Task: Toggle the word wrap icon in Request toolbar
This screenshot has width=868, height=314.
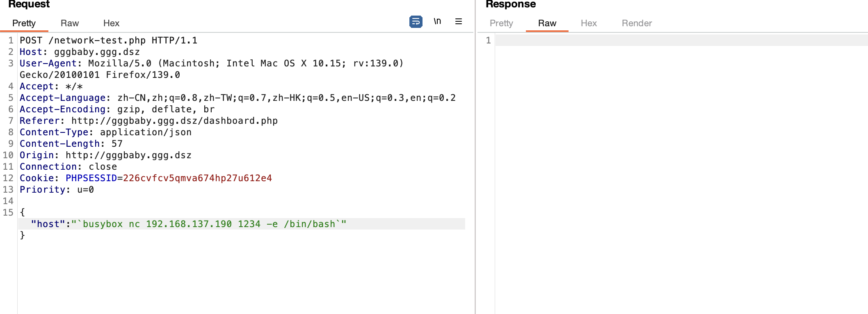Action: pyautogui.click(x=416, y=21)
